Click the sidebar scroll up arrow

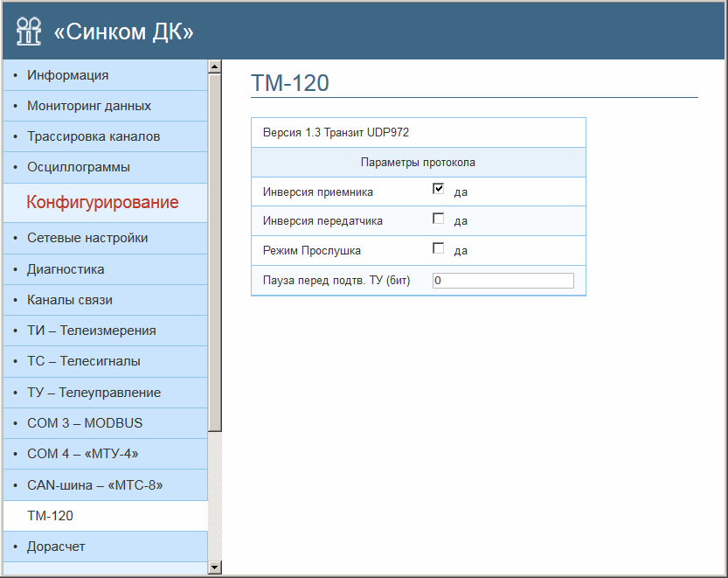coord(214,66)
